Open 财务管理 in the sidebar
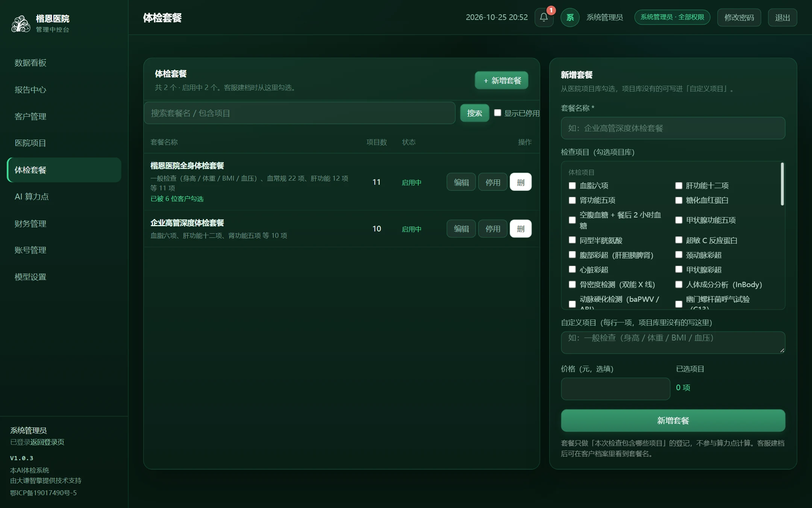This screenshot has height=508, width=812. [x=64, y=224]
